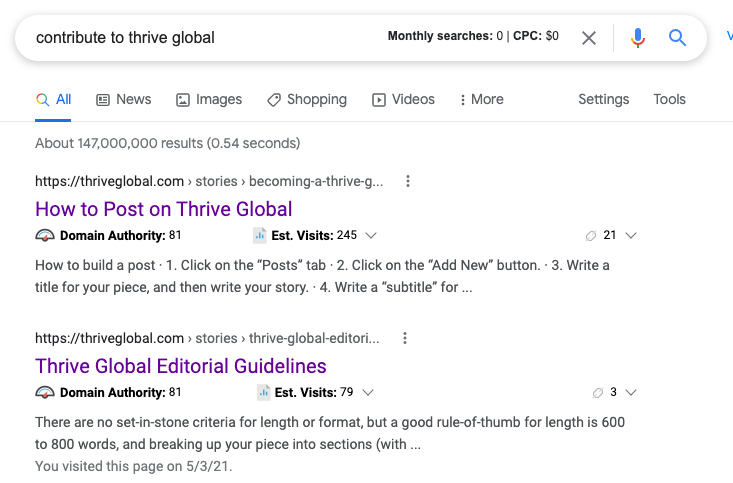Switch to the Images tab
Image resolution: width=733 pixels, height=483 pixels.
[209, 100]
